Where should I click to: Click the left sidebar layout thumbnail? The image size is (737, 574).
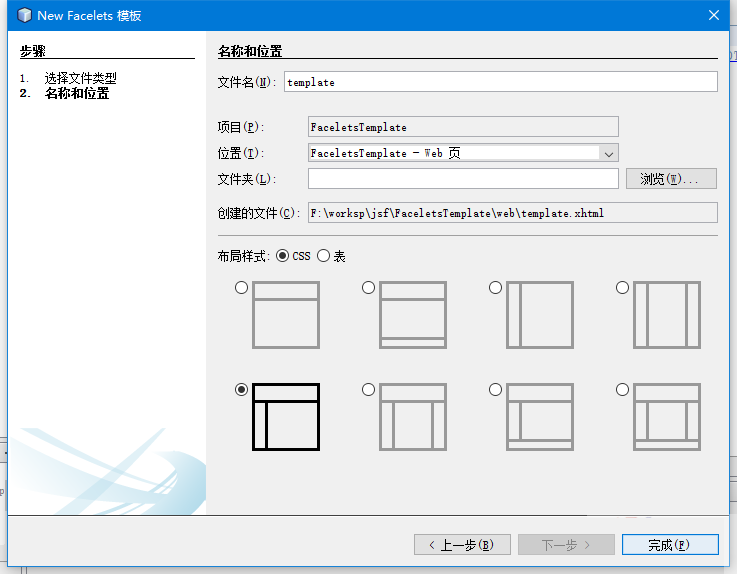[540, 315]
